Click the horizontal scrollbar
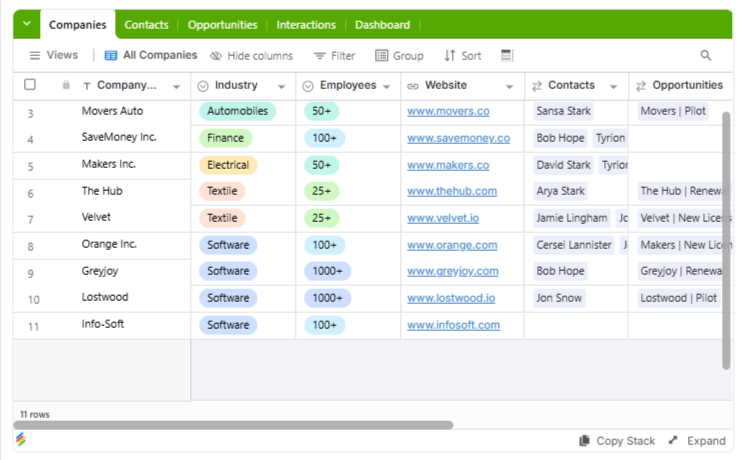749x460 pixels. coord(233,425)
